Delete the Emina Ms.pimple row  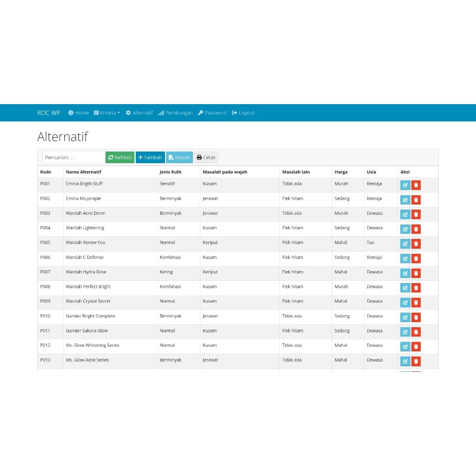click(416, 200)
